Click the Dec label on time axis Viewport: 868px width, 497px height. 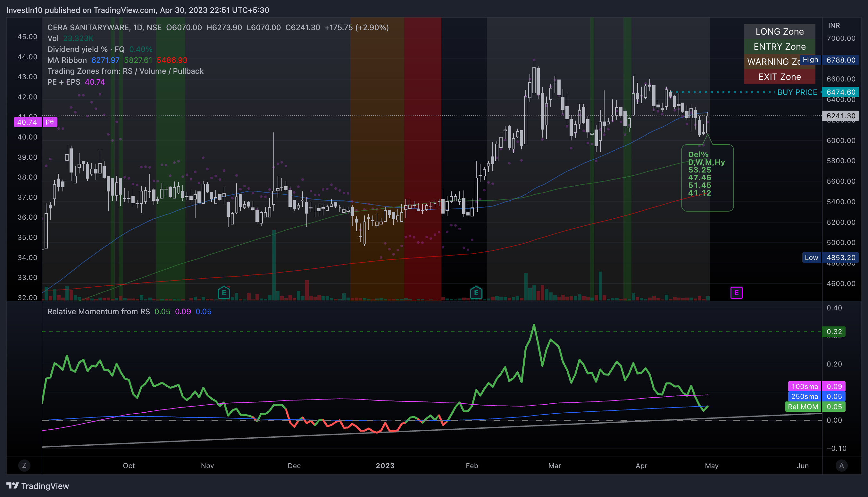294,466
